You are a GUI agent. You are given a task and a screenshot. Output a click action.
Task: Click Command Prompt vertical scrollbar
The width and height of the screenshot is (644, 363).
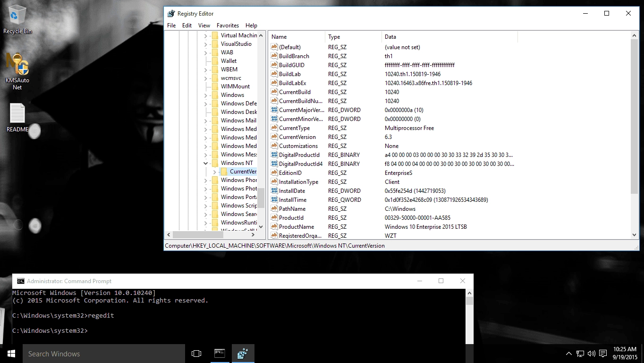pos(469,317)
